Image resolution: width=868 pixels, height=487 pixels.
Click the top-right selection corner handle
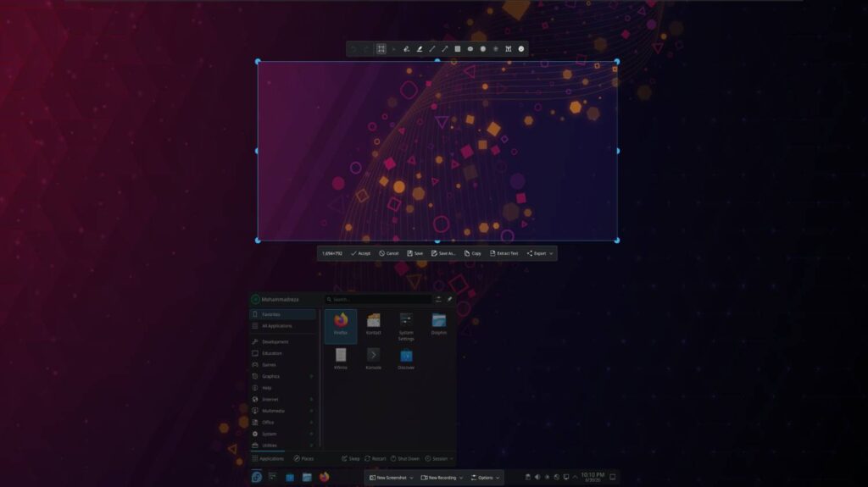tap(617, 62)
